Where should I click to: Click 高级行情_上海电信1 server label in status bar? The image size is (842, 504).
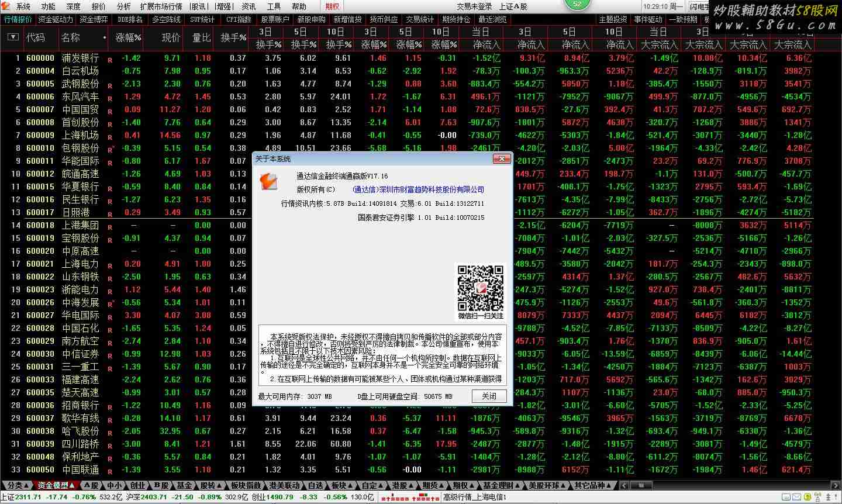pos(475,498)
